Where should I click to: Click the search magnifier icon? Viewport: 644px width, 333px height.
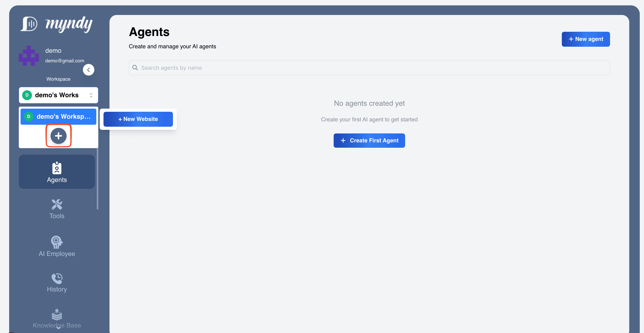coord(135,68)
